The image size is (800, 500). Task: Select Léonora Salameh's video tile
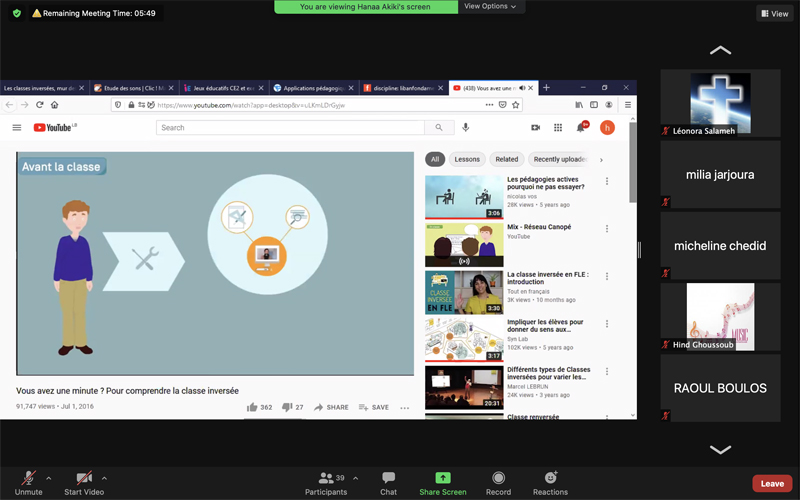pyautogui.click(x=720, y=103)
